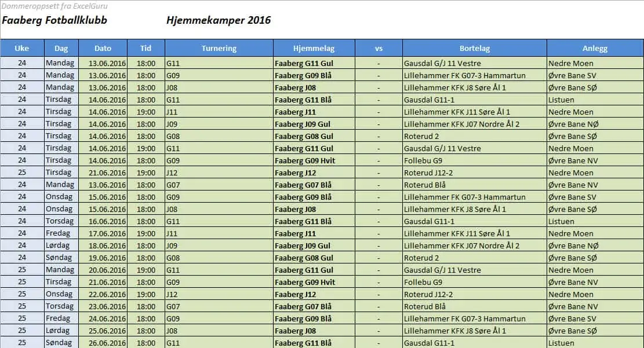Click the Faaberg Fotballklubb title
Viewport: 644px width, 348px height.
(x=54, y=20)
